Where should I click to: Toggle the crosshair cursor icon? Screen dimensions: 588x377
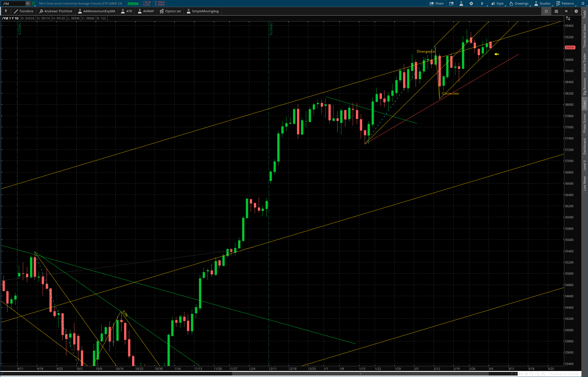[x=526, y=374]
